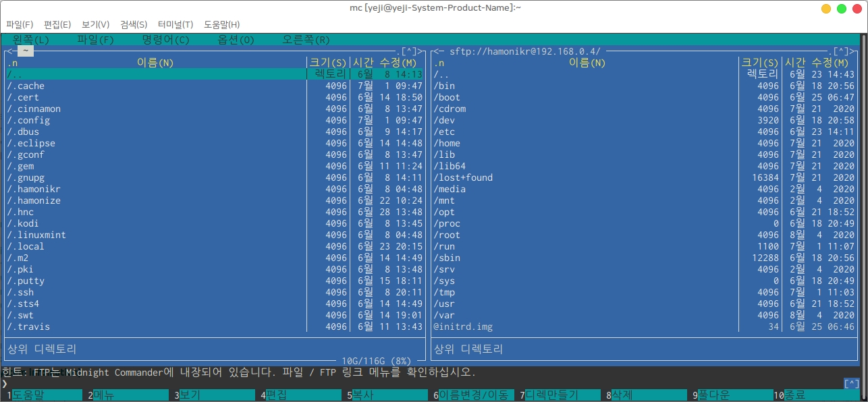The width and height of the screenshot is (868, 402).
Task: Open the 옵션(O) menu in mc
Action: point(236,40)
